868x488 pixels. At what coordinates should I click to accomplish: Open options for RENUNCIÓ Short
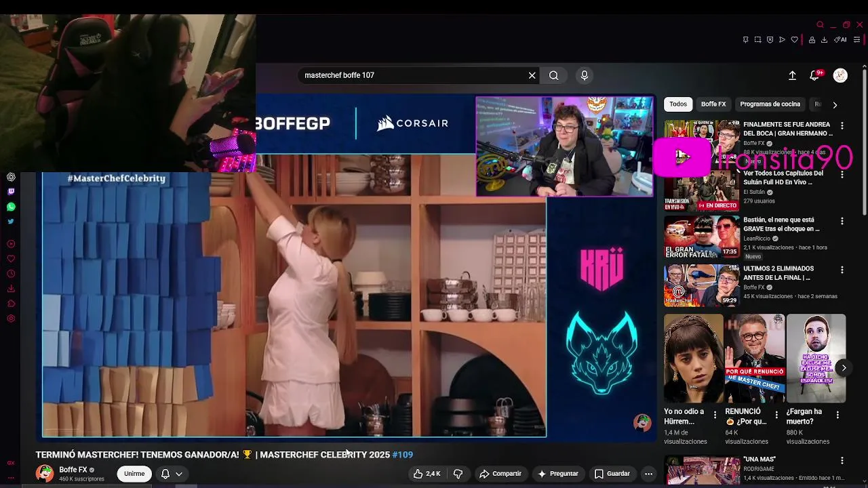(x=776, y=415)
